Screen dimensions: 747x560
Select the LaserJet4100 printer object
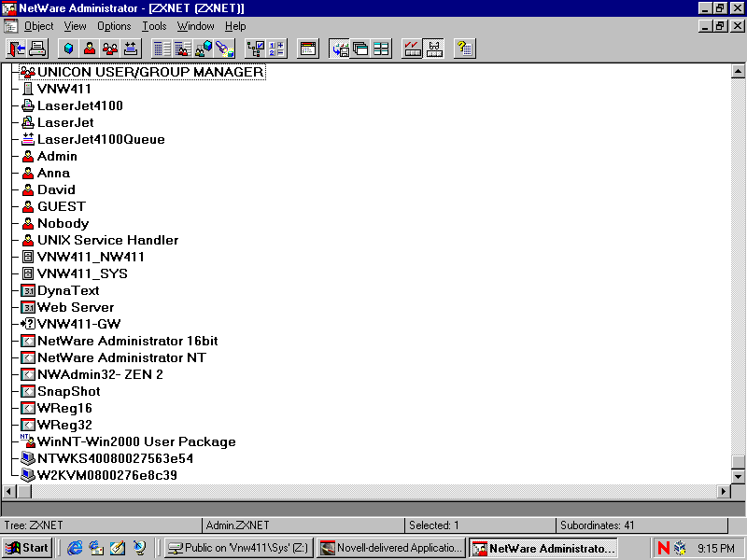[79, 105]
